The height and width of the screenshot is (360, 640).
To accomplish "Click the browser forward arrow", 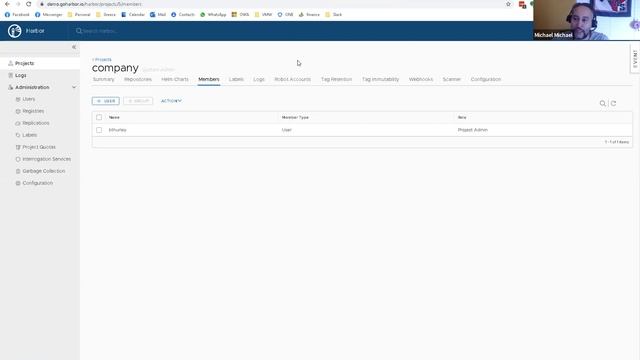I will click(18, 4).
